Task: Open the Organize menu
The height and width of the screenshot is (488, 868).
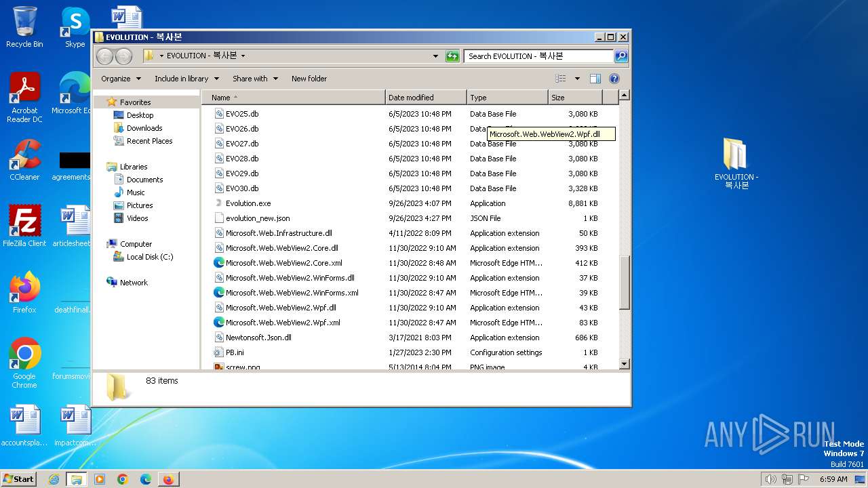Action: point(121,79)
